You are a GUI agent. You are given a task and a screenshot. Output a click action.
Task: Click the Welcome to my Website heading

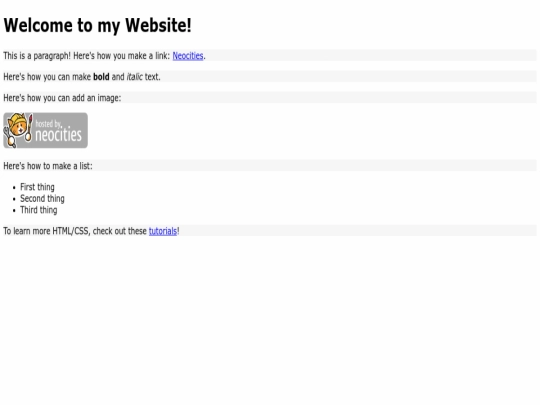pyautogui.click(x=97, y=25)
